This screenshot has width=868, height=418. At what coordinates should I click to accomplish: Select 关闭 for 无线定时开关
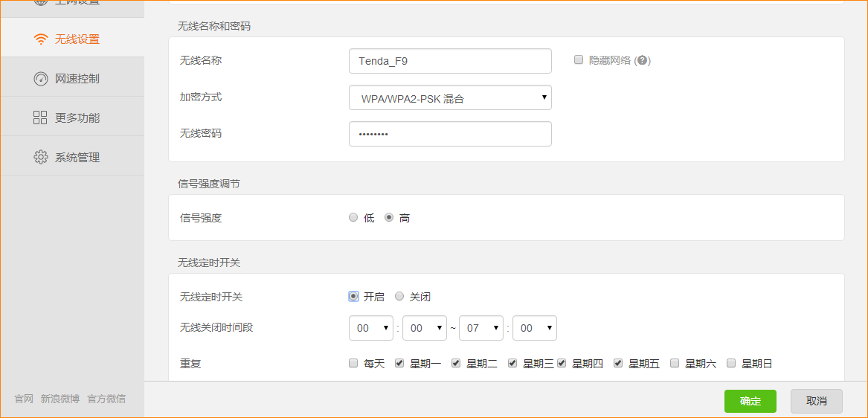[399, 296]
